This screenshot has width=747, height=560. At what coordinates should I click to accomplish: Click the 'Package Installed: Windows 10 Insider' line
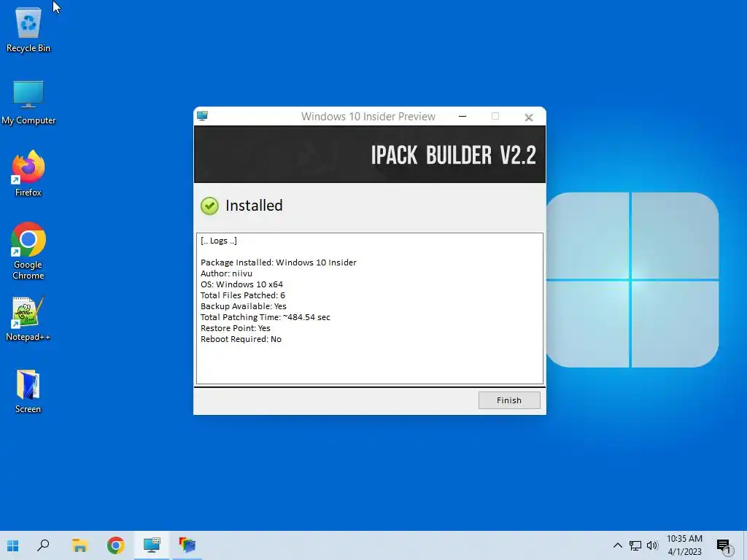tap(278, 262)
